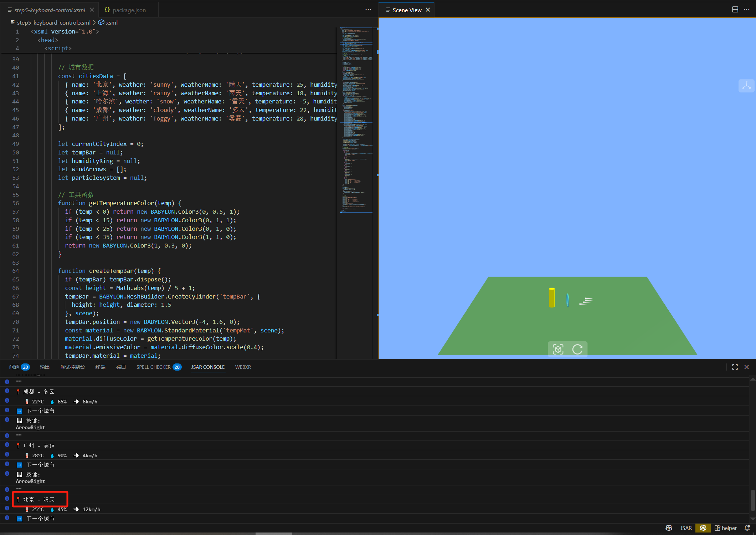The image size is (756, 535).
Task: Close the step5-keyboard-control.xsml tab
Action: (92, 10)
